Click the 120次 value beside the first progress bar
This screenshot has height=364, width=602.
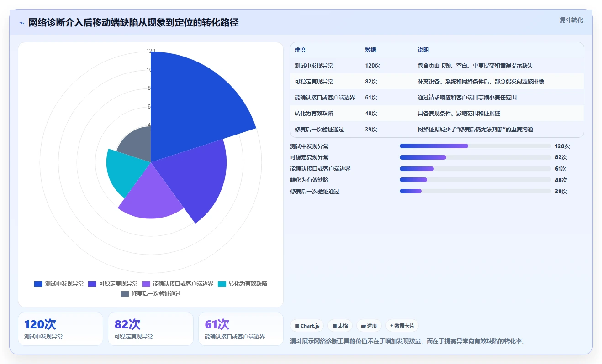click(x=562, y=146)
